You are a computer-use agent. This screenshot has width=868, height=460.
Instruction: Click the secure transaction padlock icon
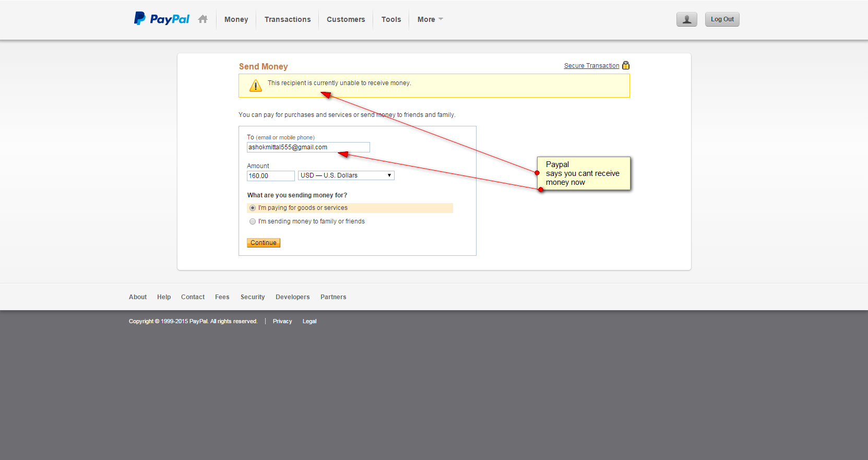626,65
